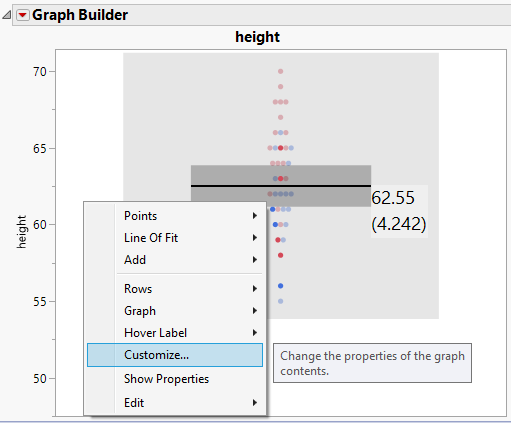Click the red data point at 58

click(x=281, y=255)
